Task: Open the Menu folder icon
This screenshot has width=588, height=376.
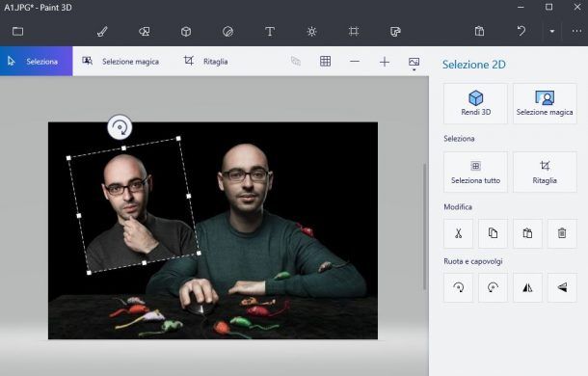Action: tap(17, 32)
